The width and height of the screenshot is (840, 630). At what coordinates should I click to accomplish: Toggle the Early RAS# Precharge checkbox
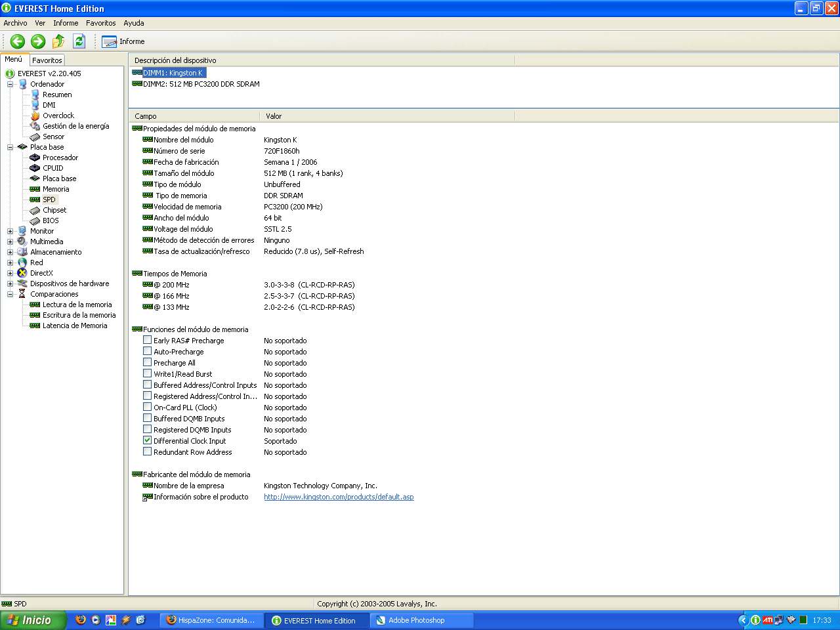pos(148,340)
